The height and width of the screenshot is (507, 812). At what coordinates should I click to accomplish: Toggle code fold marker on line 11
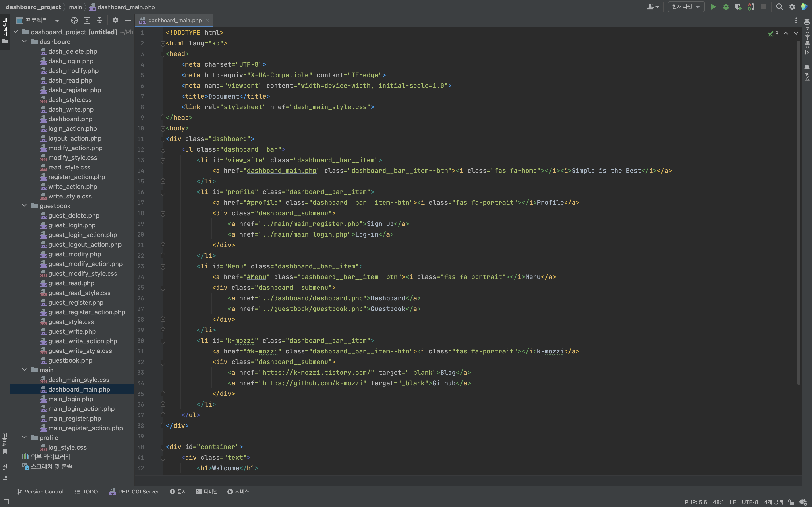(163, 139)
